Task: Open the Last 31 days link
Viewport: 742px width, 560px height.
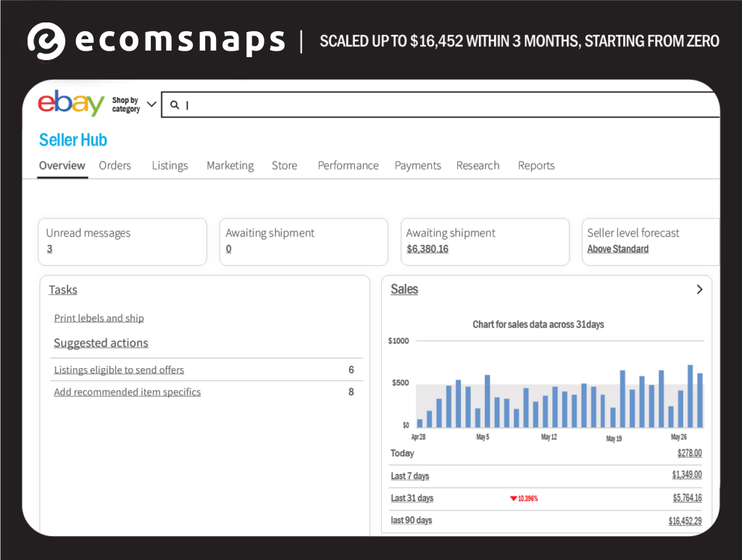Action: pos(412,498)
